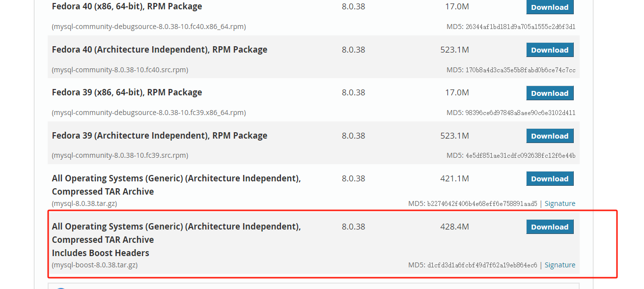Click the MD5 hash 98396ce6d97848a8aee90c6e3102d411

pos(521,113)
